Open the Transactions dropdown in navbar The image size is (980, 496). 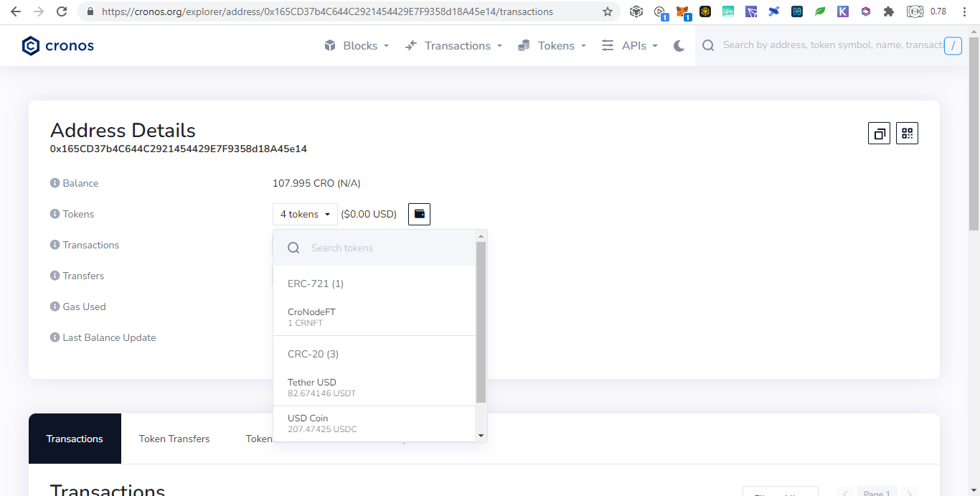pos(454,46)
